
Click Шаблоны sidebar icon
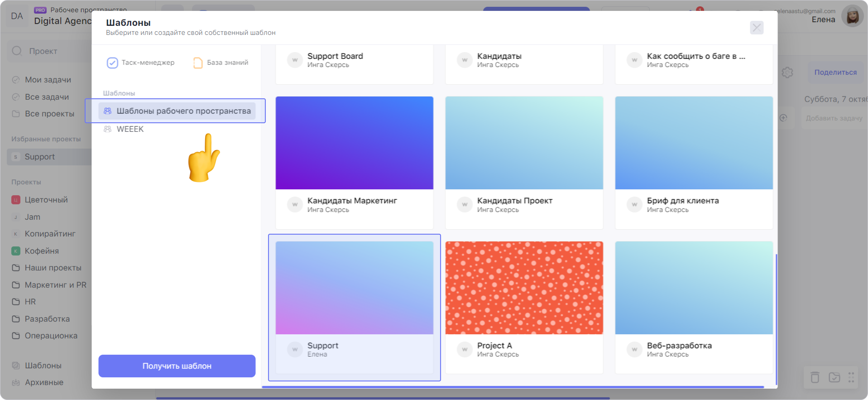(x=15, y=366)
